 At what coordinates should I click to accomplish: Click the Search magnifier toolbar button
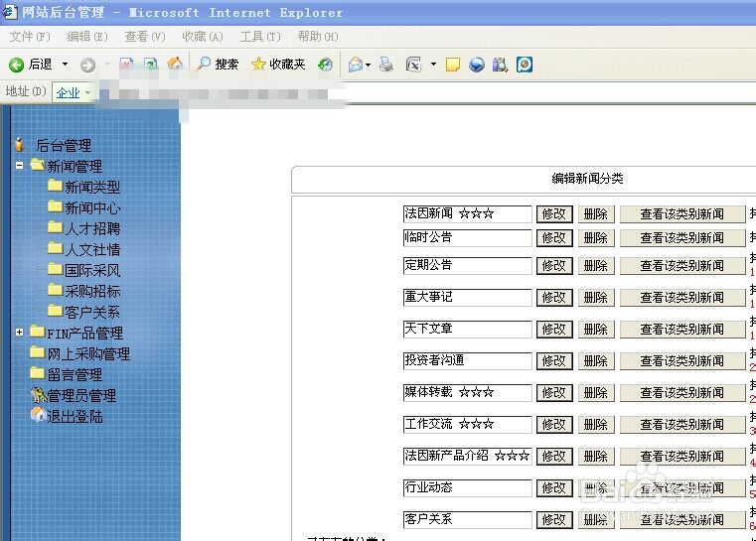coord(218,64)
